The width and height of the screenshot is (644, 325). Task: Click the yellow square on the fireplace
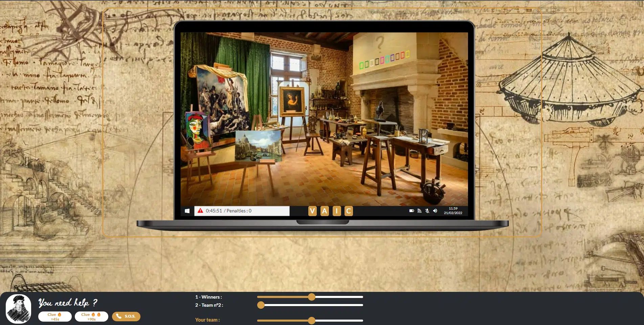(407, 54)
